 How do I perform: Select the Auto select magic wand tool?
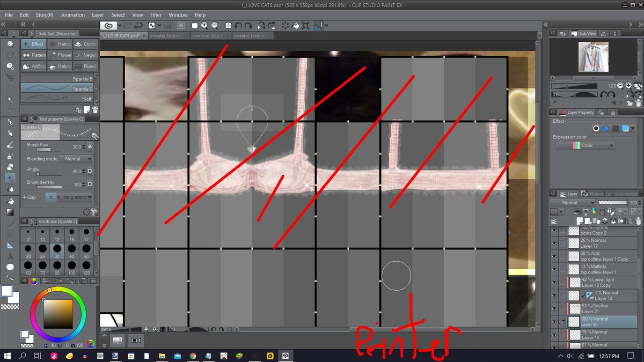coord(10,100)
